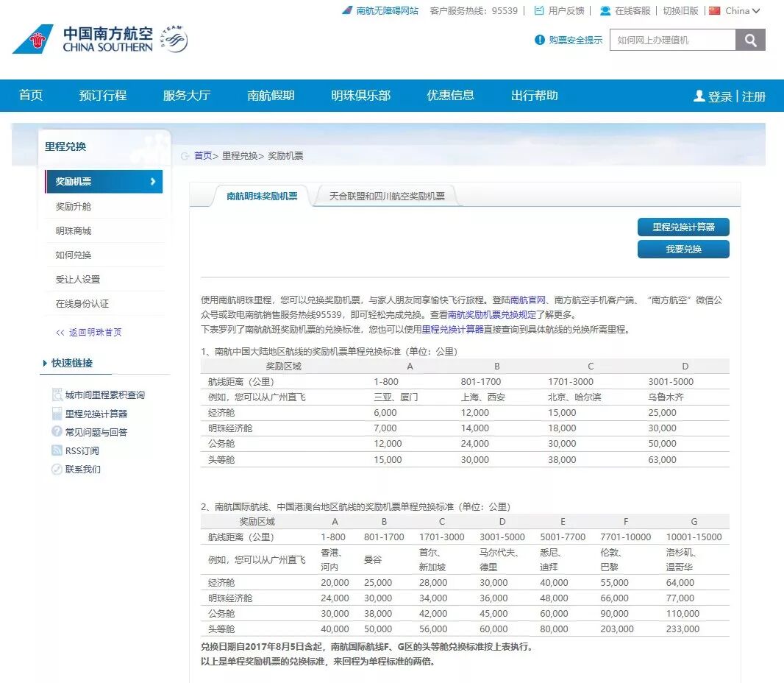This screenshot has width=784, height=683.
Task: Click inline 里程兑换计算器 link in paragraph
Action: pos(452,329)
